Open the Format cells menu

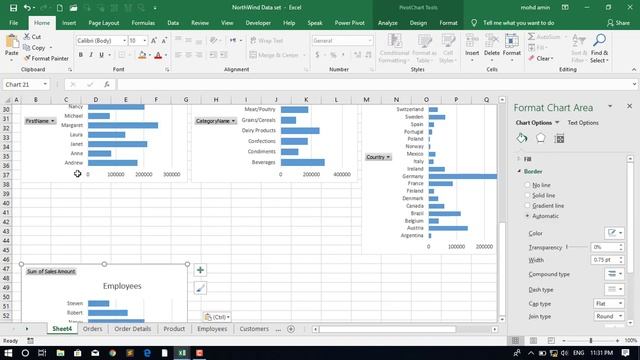[511, 48]
